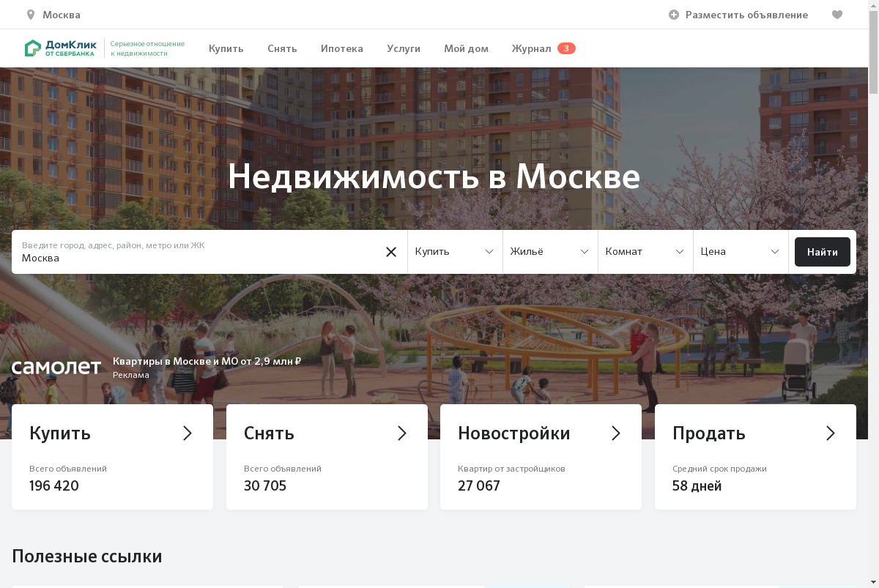Screen dimensions: 879x588
Task: Focus the city or address search input
Action: pos(198,252)
